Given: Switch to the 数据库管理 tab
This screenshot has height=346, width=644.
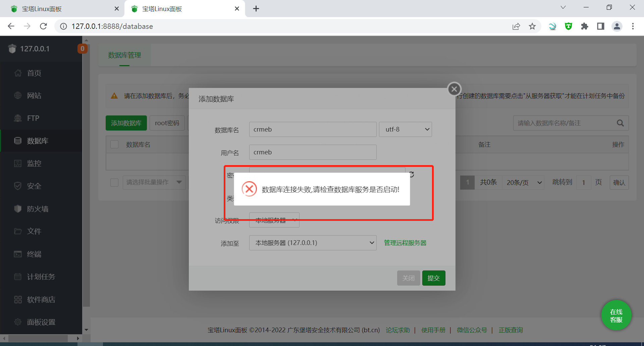Looking at the screenshot, I should point(124,55).
